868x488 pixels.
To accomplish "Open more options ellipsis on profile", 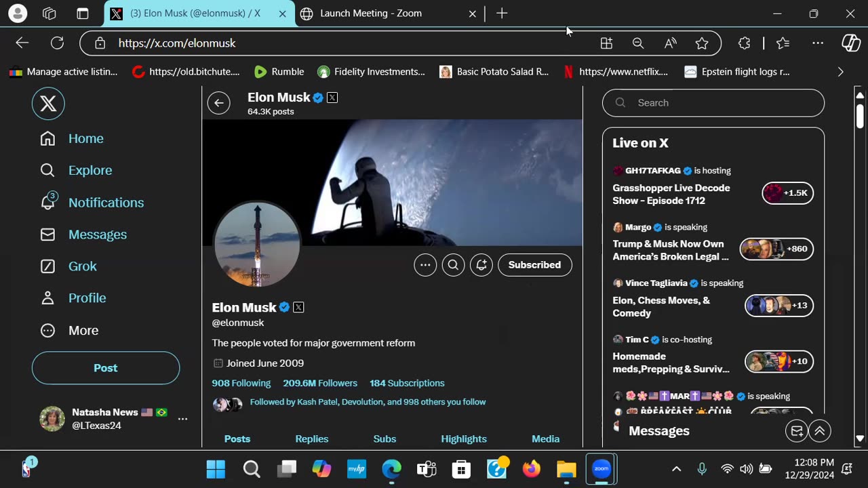I will click(x=425, y=265).
